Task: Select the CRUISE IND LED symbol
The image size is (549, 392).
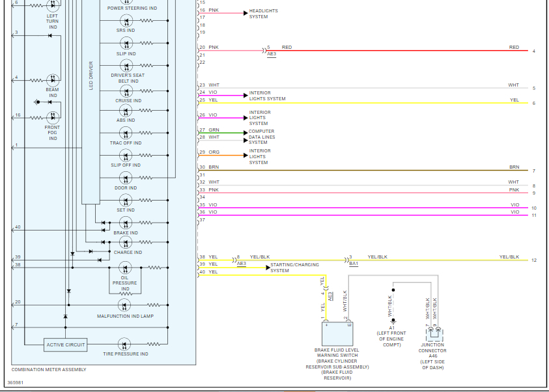Action: [126, 92]
